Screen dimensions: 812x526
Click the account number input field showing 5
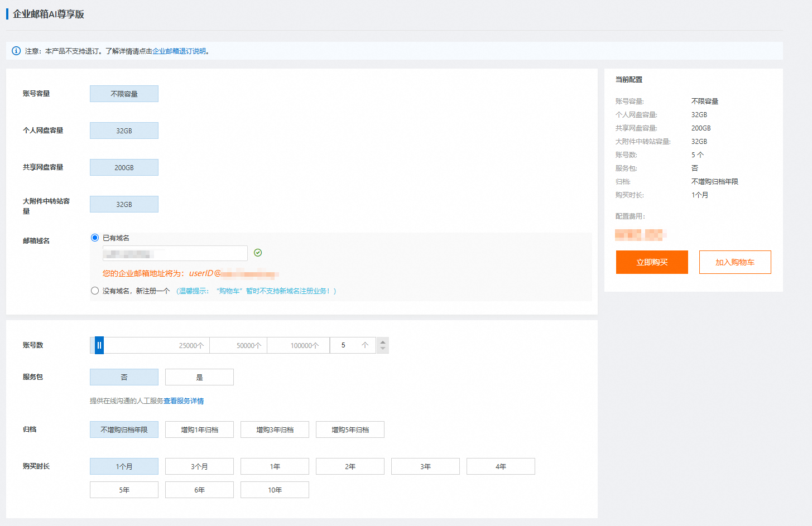pos(353,345)
